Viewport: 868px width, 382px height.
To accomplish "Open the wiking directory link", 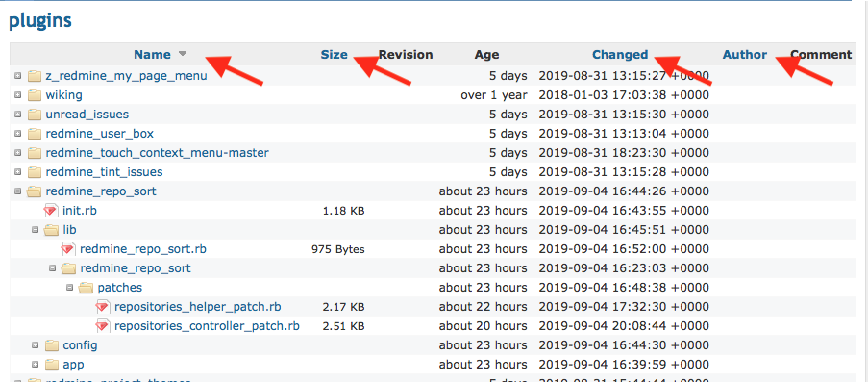I will (x=63, y=95).
